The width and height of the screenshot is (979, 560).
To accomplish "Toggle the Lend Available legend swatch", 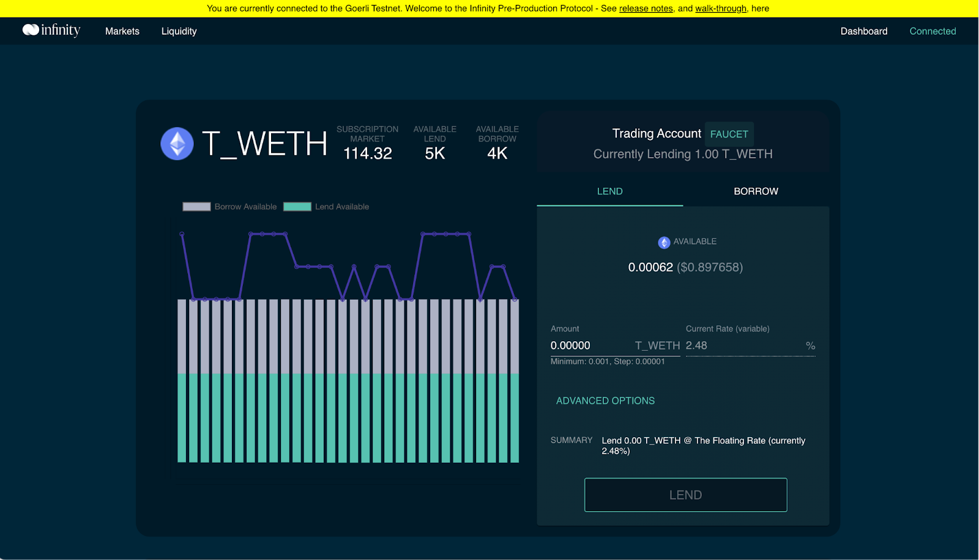I will [x=297, y=207].
